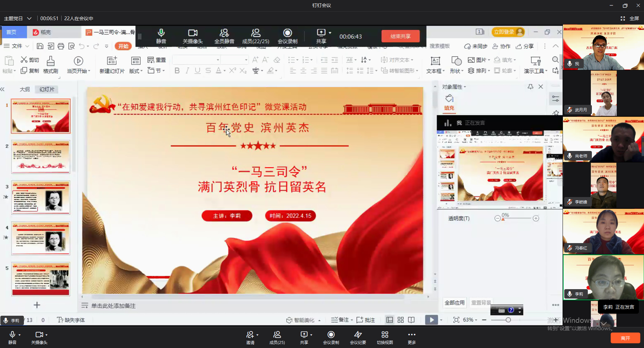Image resolution: width=644 pixels, height=348 pixels.
Task: Switch to reading view
Action: (411, 320)
